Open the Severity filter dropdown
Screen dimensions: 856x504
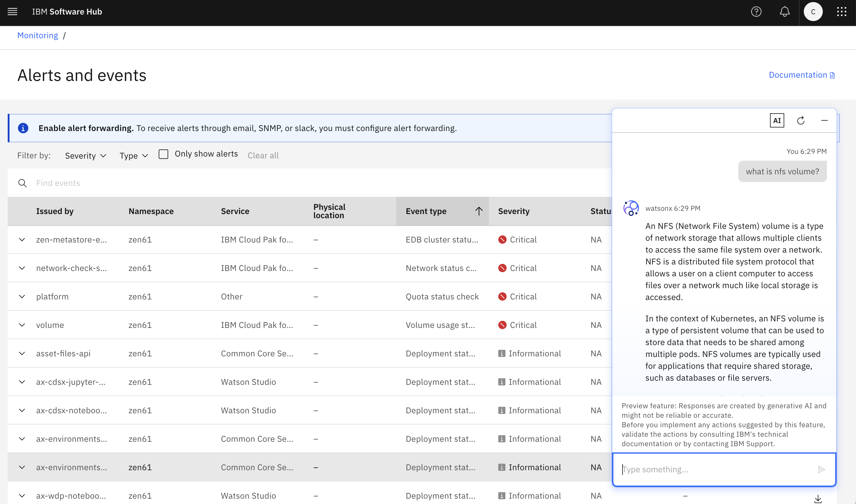coord(85,155)
